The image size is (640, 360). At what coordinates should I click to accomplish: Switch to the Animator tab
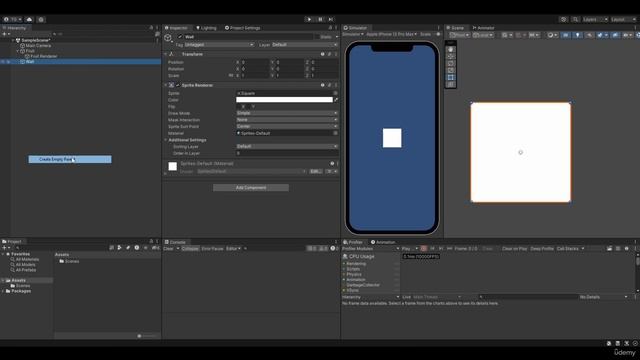pyautogui.click(x=483, y=28)
